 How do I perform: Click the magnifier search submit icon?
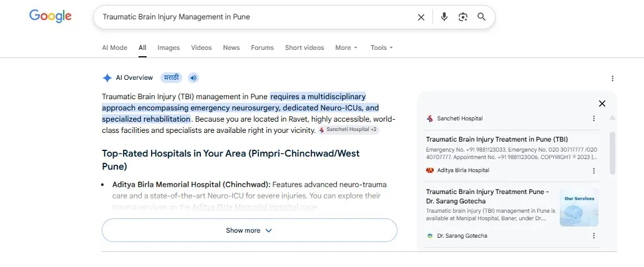click(x=481, y=17)
